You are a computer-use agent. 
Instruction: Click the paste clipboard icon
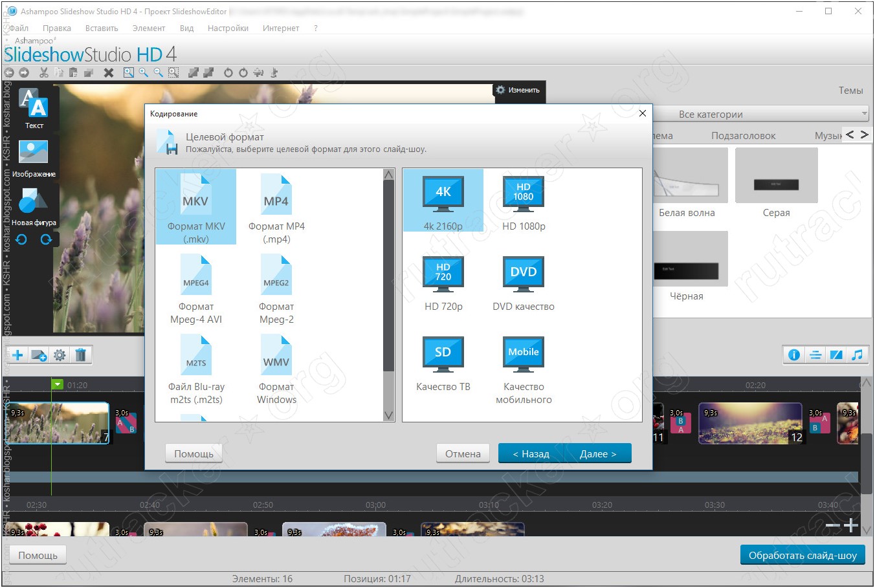tap(73, 72)
